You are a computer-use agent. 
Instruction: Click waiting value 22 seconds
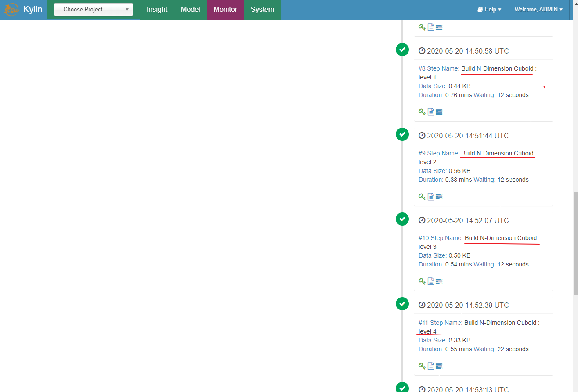point(513,349)
